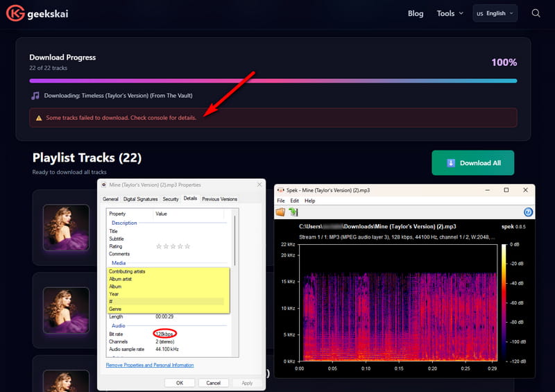
Task: Switch to Digital Signatures tab
Action: coord(141,199)
